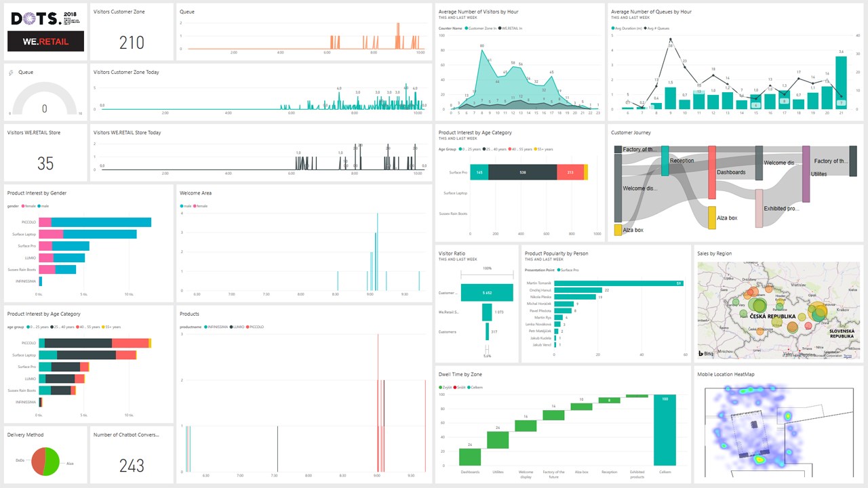Select Avg Duration legend marker in Queues chart
The height and width of the screenshot is (488, 868).
(613, 28)
